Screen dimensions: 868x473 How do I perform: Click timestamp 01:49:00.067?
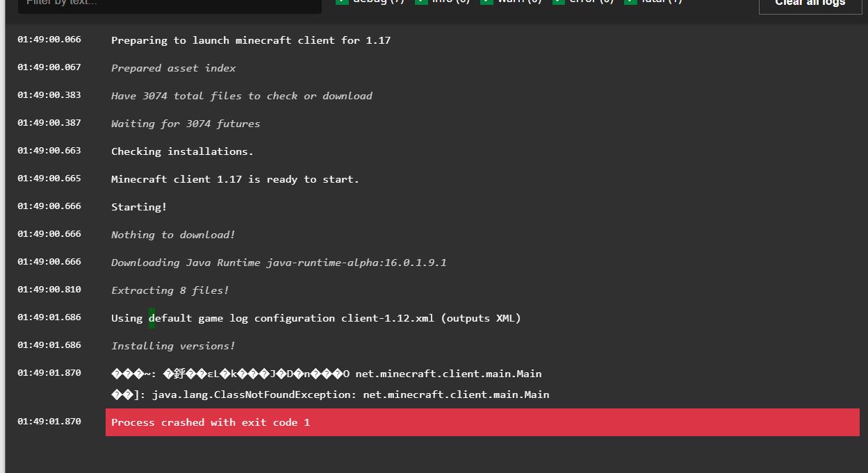click(x=49, y=67)
